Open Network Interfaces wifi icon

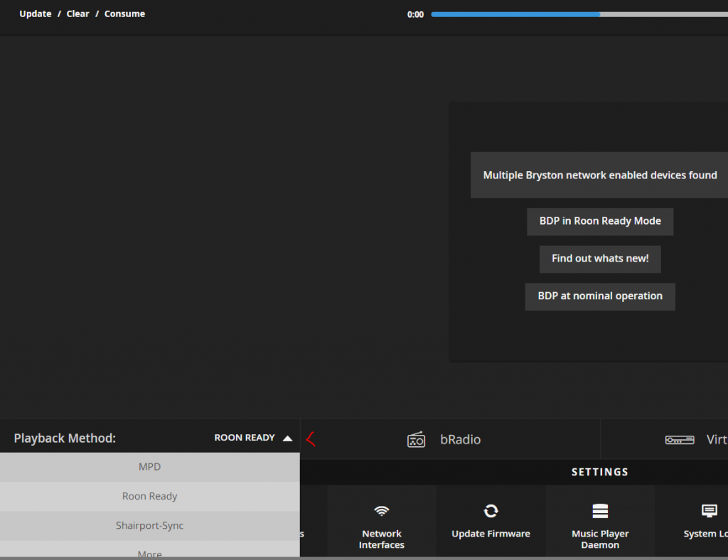(382, 511)
